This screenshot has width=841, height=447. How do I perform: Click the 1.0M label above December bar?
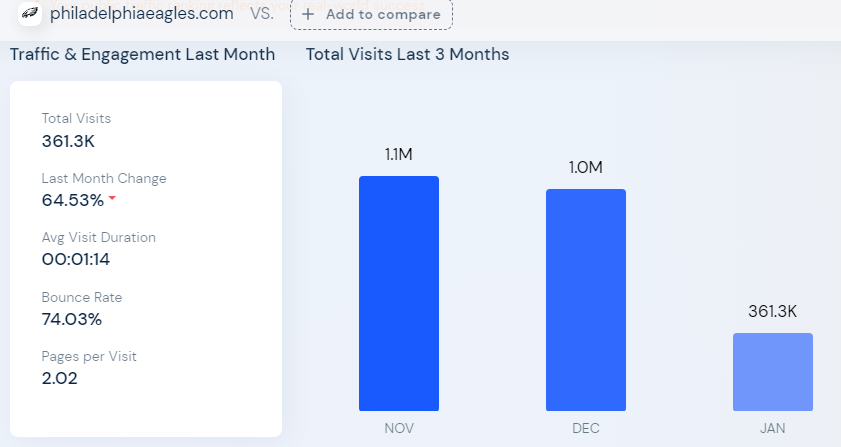[x=585, y=167]
